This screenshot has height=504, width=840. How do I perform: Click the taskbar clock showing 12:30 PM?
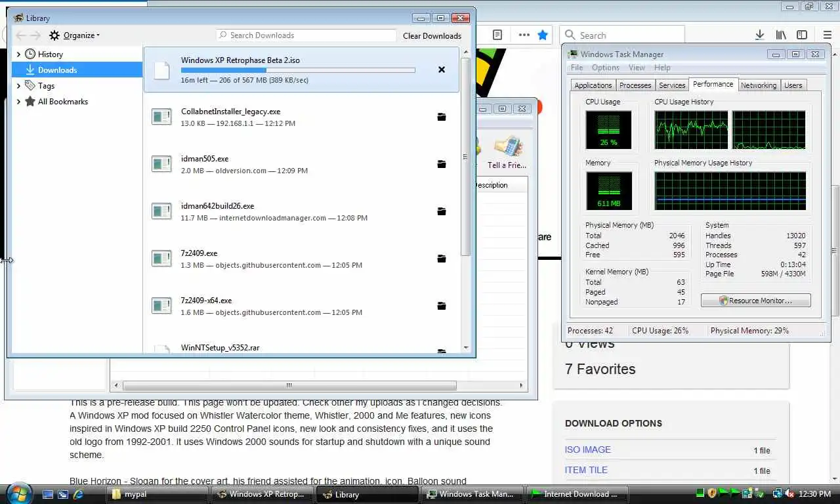(814, 493)
